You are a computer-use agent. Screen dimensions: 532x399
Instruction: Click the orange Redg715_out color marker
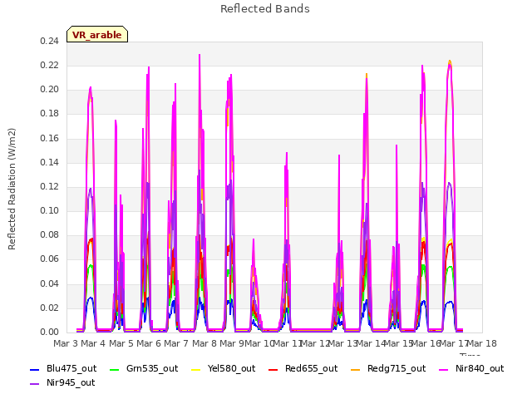356,369
